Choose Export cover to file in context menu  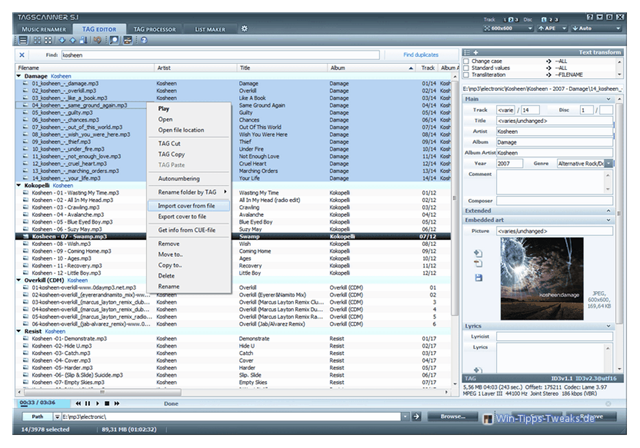189,217
